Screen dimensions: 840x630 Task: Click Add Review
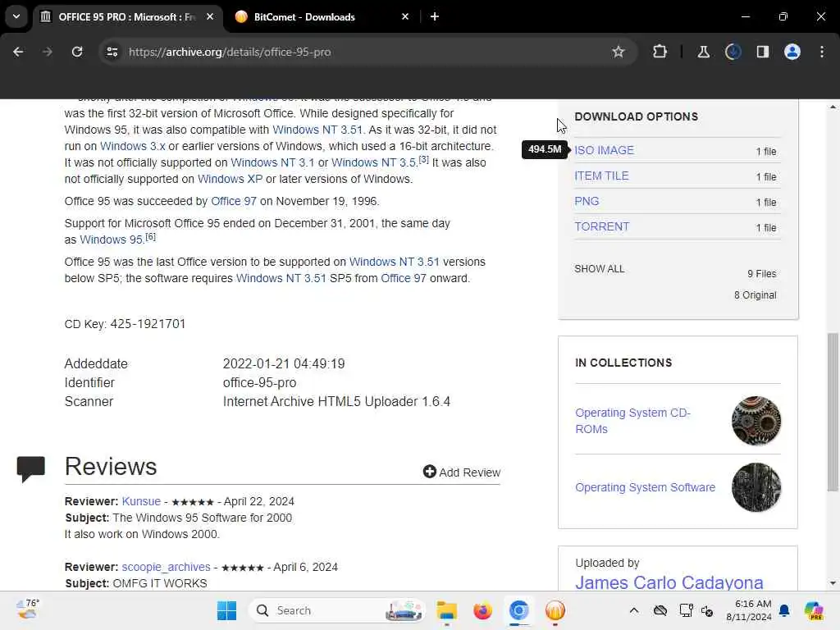point(462,472)
